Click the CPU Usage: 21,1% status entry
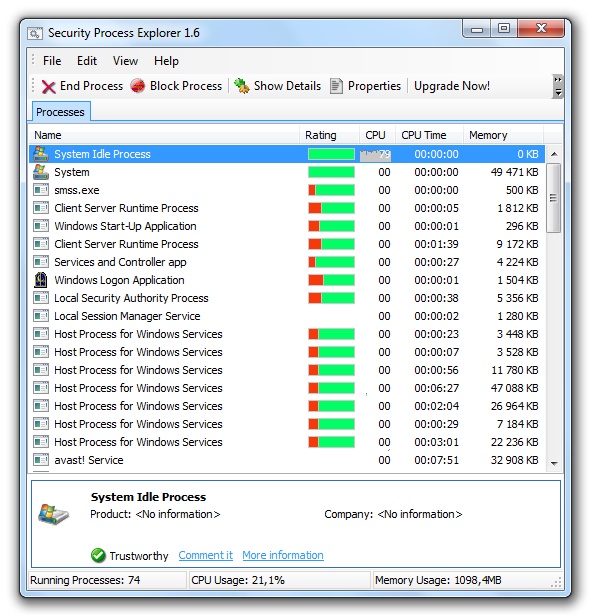This screenshot has width=593, height=615. pyautogui.click(x=279, y=580)
